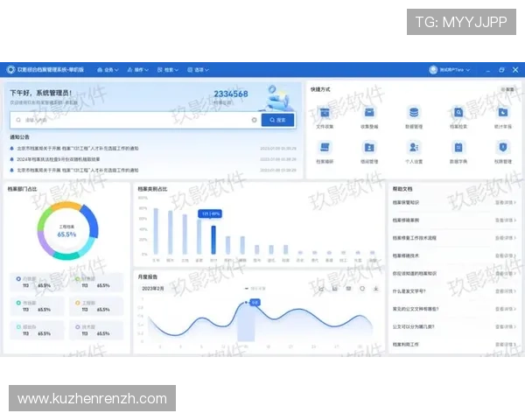
Task: Open the 统计审报 folder icon
Action: pos(501,113)
